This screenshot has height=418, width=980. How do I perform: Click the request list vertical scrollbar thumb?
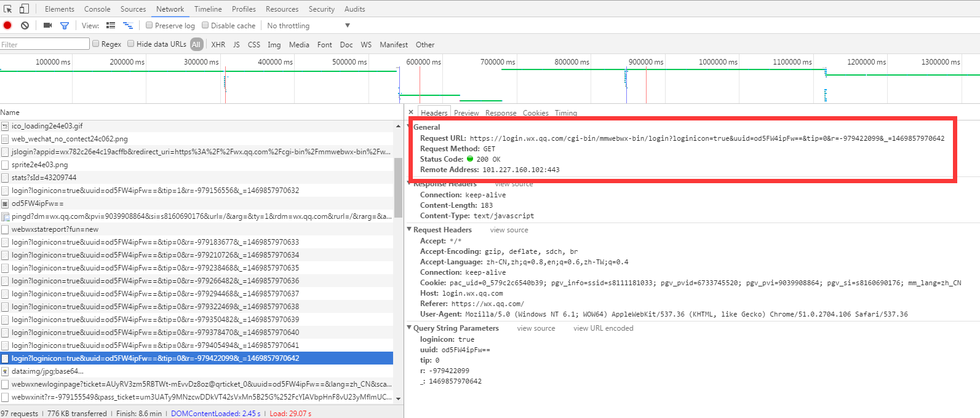point(398,187)
